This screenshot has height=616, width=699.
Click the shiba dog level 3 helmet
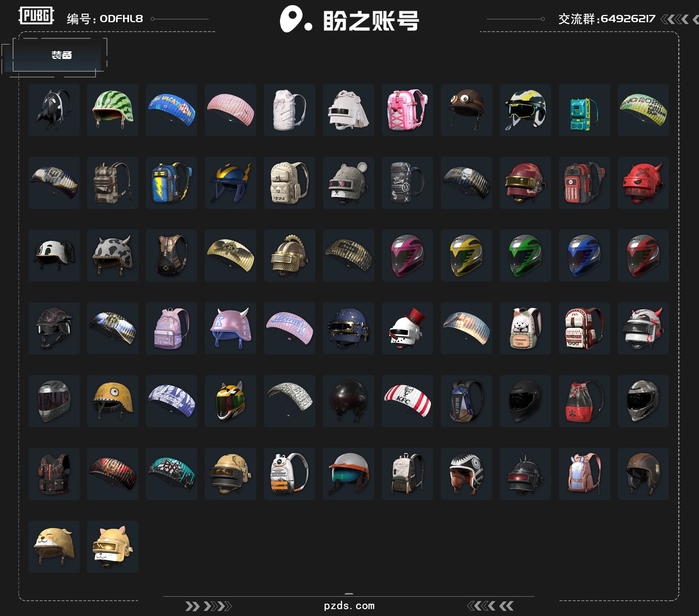coord(112,547)
